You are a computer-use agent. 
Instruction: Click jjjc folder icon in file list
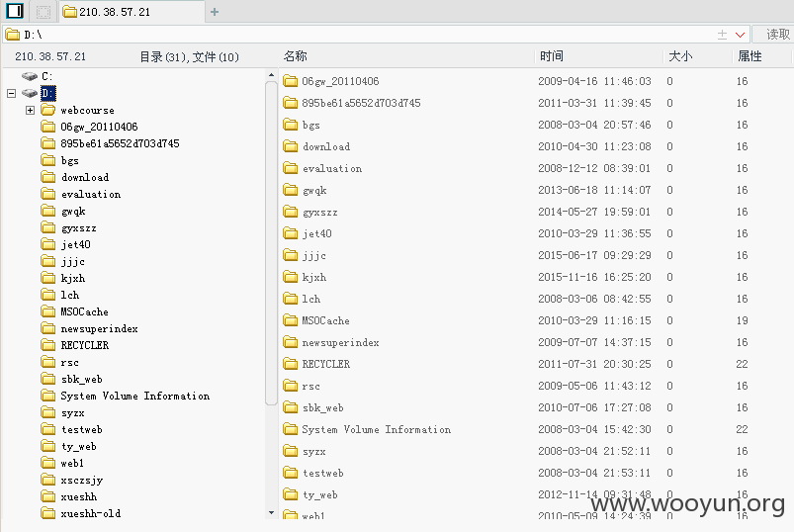pos(290,255)
